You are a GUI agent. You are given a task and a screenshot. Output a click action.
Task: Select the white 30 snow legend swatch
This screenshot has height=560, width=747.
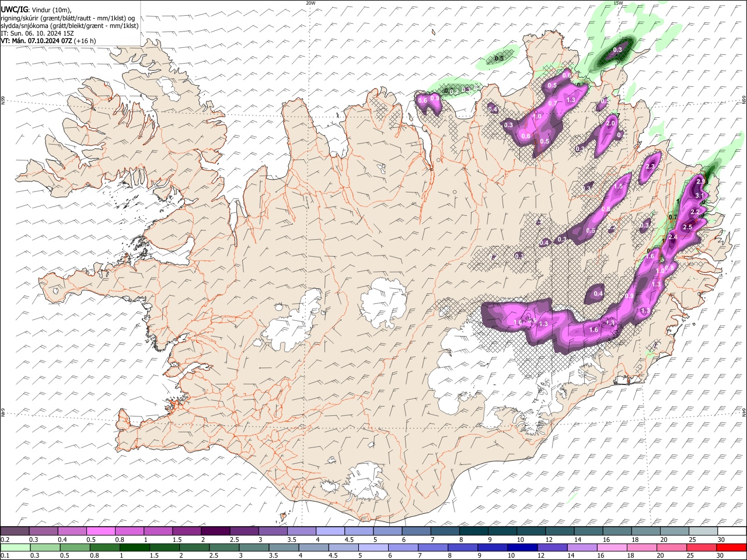point(731,531)
